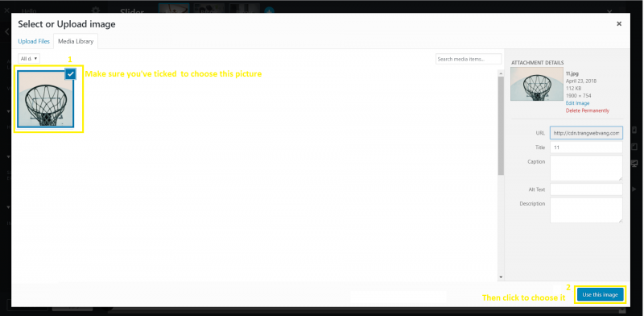Screen dimensions: 644x316
Task: Open the Edit Image link
Action: click(x=577, y=103)
